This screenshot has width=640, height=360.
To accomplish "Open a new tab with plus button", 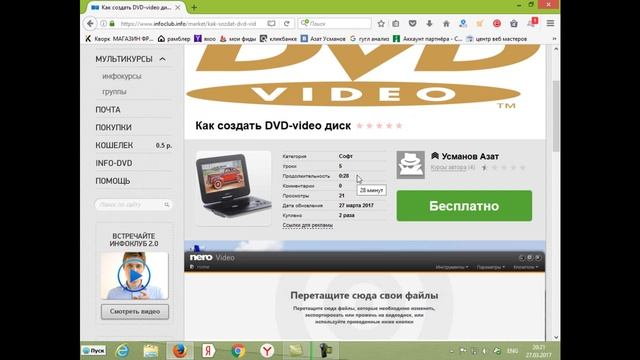I will click(194, 7).
